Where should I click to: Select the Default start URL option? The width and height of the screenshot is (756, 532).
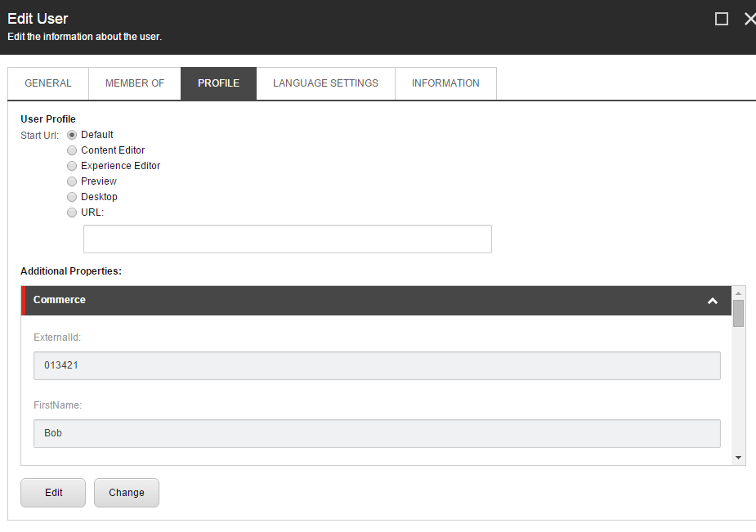(72, 135)
